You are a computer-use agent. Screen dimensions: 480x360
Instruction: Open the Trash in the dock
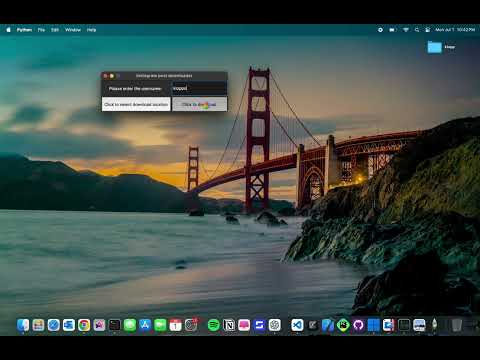[x=457, y=325]
